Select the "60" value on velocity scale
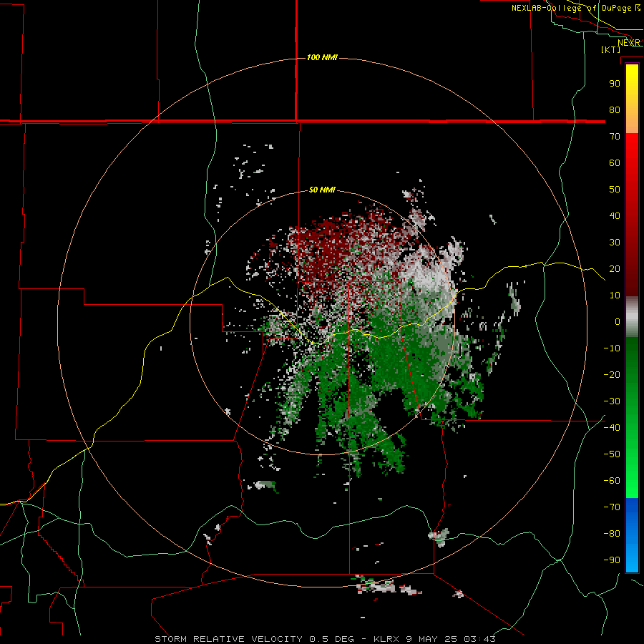 [x=615, y=162]
